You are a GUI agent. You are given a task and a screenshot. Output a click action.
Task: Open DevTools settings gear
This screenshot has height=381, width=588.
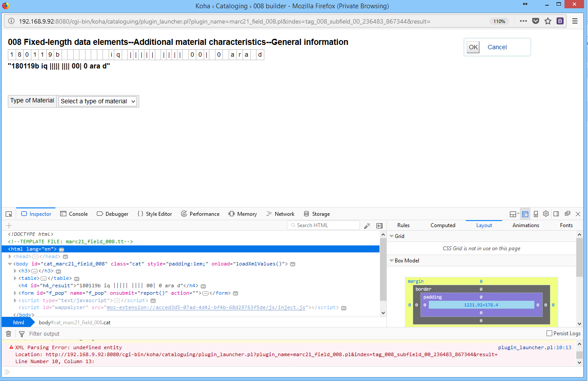546,214
